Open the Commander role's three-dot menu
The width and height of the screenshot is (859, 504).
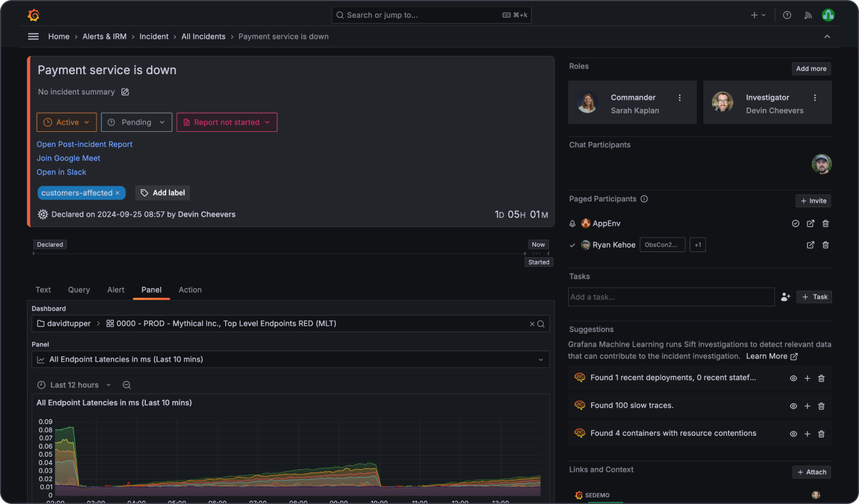click(680, 97)
